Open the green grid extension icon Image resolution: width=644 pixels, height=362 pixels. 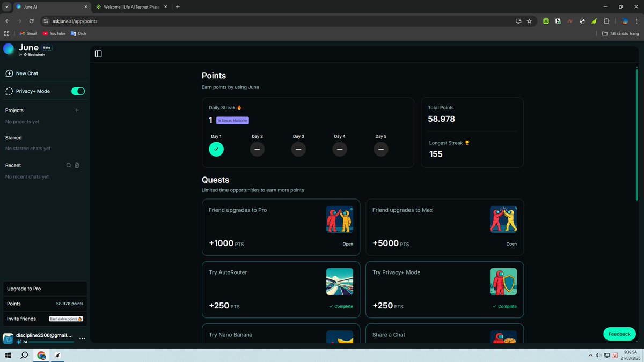[x=546, y=21]
